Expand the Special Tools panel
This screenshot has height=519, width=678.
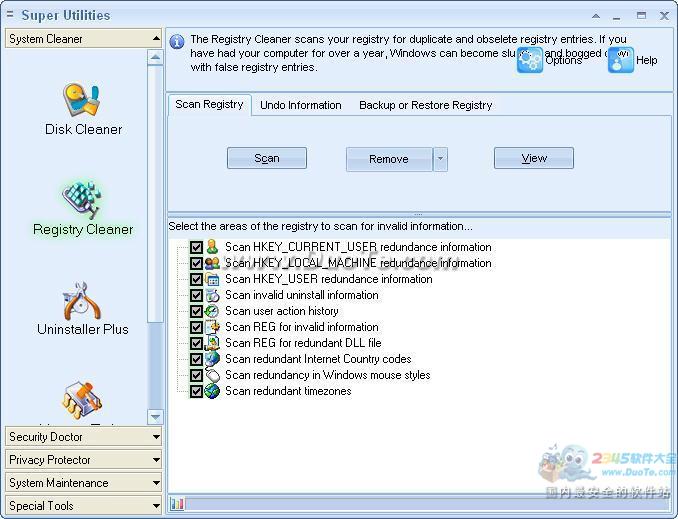pos(83,506)
